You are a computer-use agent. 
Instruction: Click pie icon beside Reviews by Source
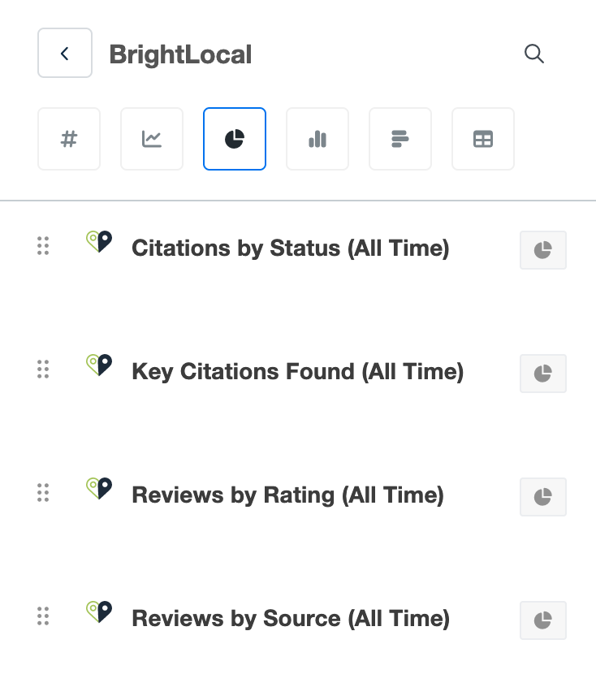(543, 620)
